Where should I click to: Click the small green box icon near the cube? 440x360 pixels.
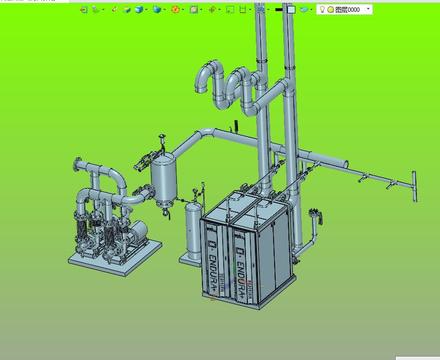click(x=127, y=10)
